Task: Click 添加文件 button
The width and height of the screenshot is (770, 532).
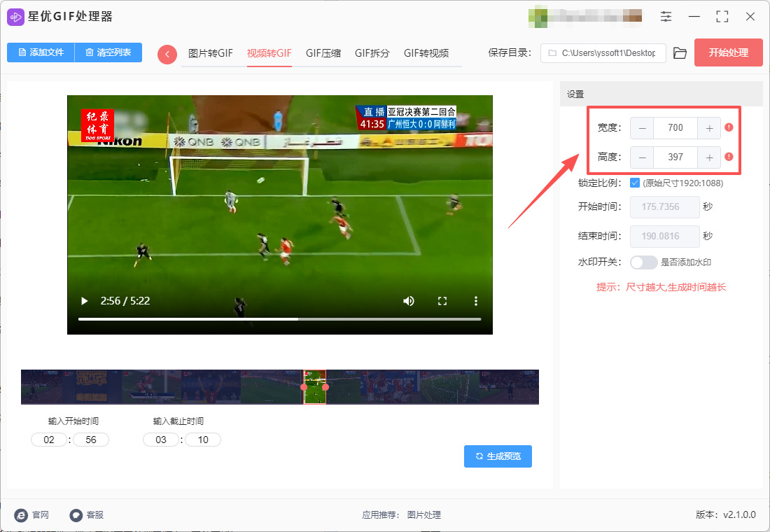Action: click(x=41, y=52)
